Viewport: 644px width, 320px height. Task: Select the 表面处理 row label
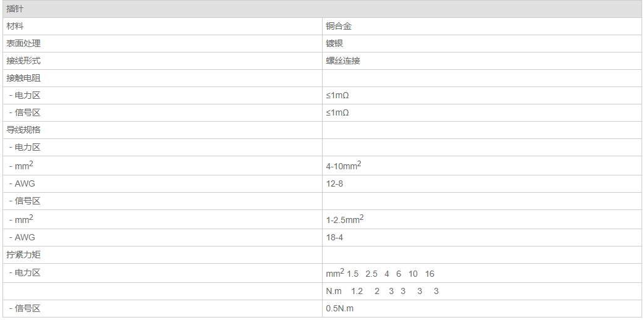click(x=23, y=44)
